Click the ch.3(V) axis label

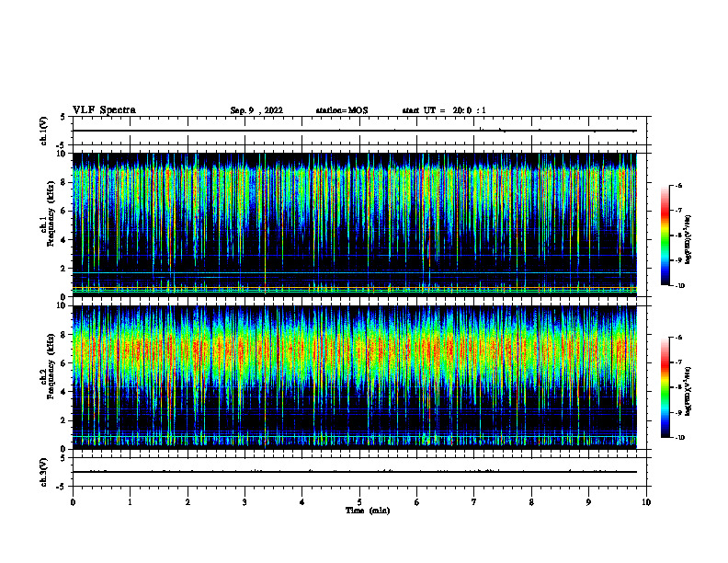click(44, 472)
